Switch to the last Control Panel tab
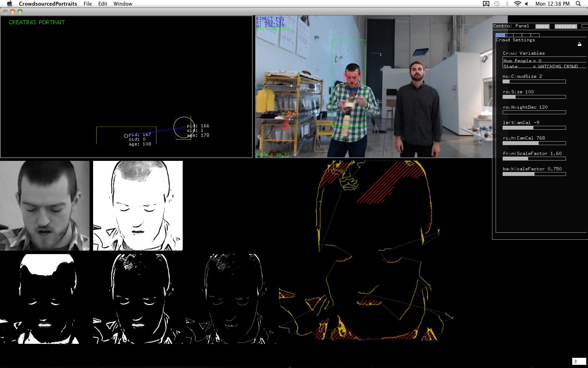 click(535, 35)
